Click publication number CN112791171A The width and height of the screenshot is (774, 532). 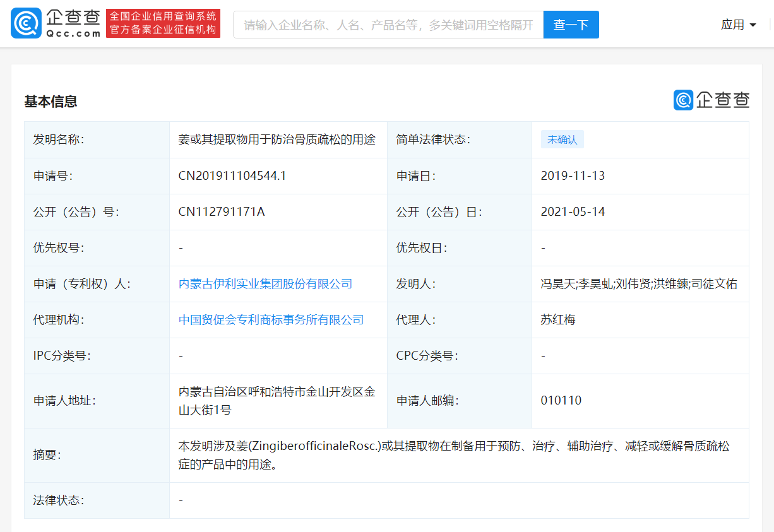222,212
